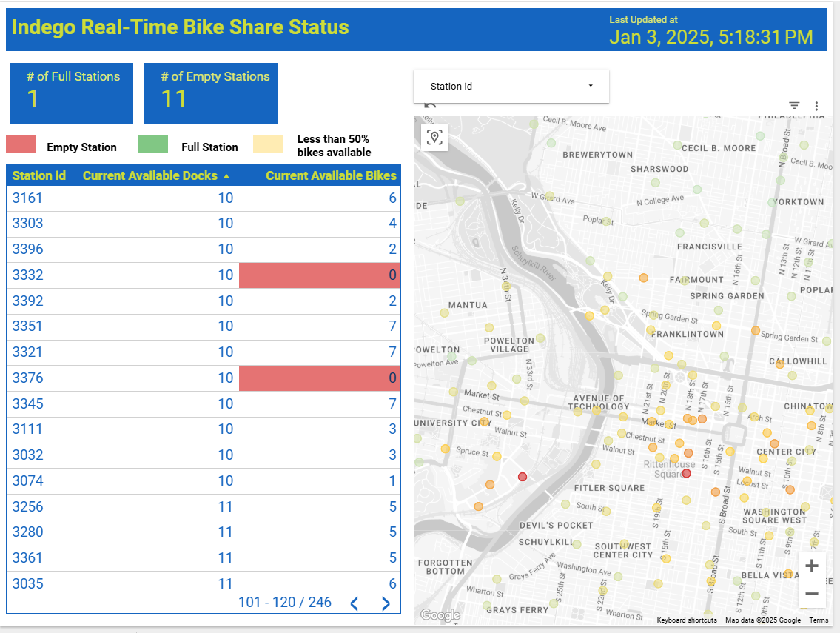
Task: Click the red empty-bikes cell for station 3332
Action: pos(319,275)
